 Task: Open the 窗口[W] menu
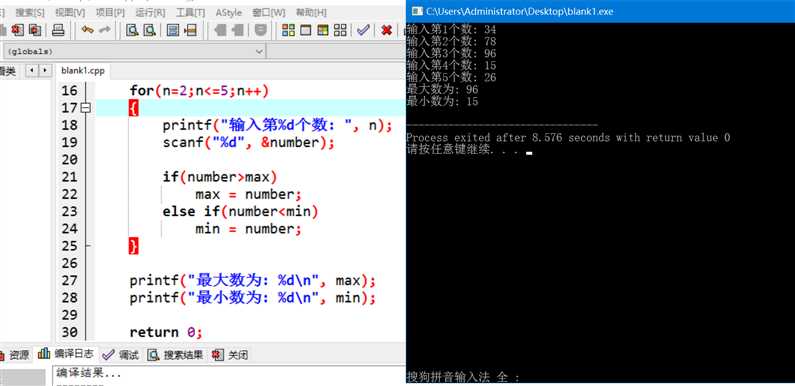[269, 12]
